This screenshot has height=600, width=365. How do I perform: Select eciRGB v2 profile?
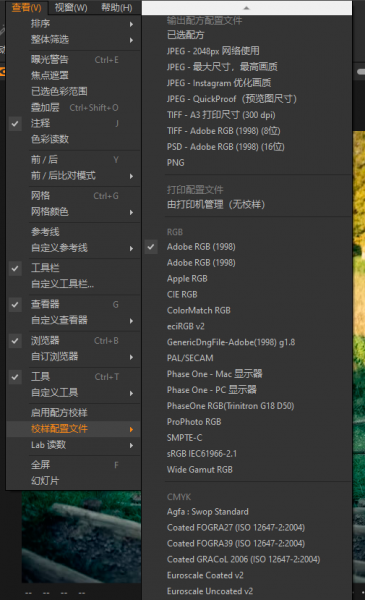coord(247,326)
